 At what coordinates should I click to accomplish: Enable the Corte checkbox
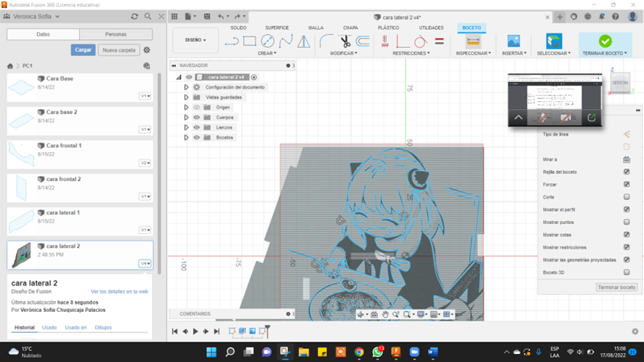(x=627, y=197)
